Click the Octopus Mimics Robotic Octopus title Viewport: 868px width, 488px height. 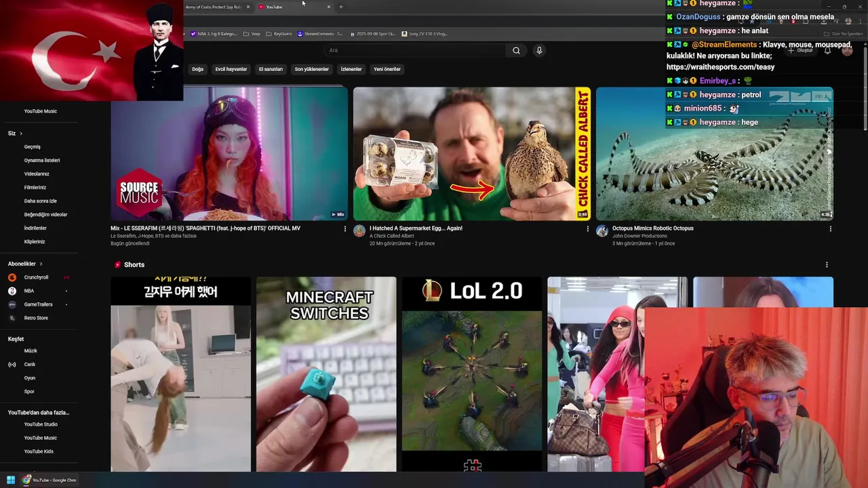[652, 228]
